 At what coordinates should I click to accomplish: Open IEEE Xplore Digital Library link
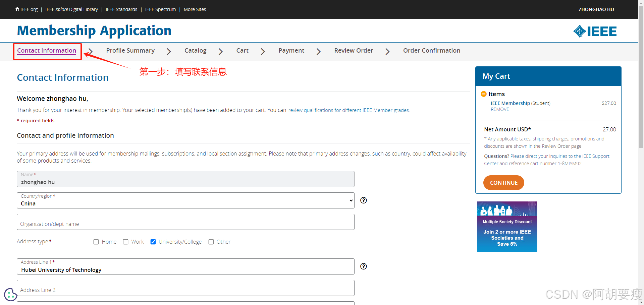[72, 9]
